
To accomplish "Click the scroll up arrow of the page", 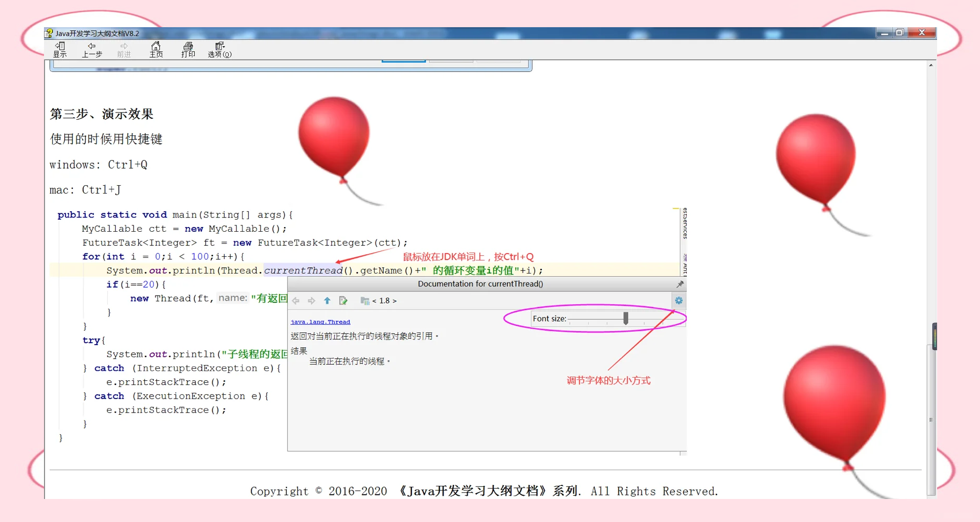I will click(931, 65).
